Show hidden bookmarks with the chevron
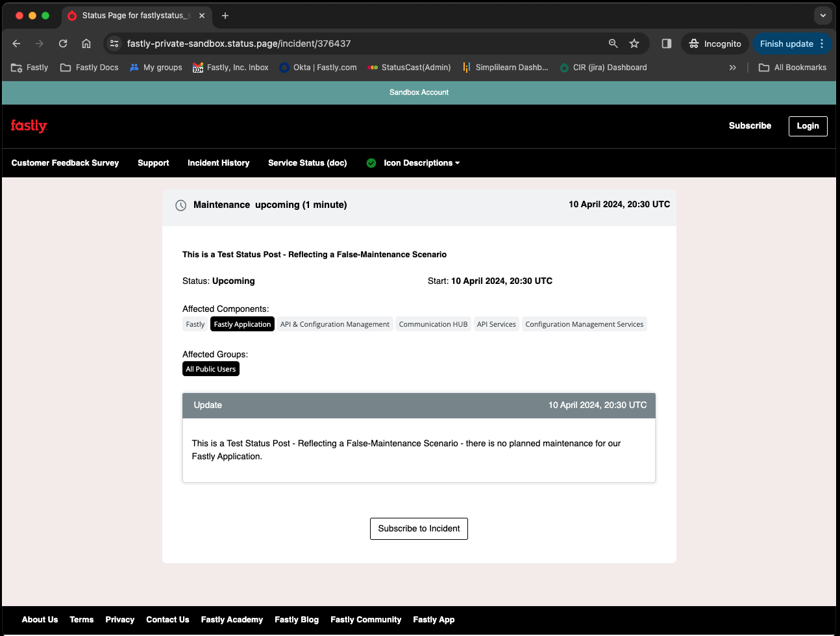The image size is (840, 636). click(732, 68)
